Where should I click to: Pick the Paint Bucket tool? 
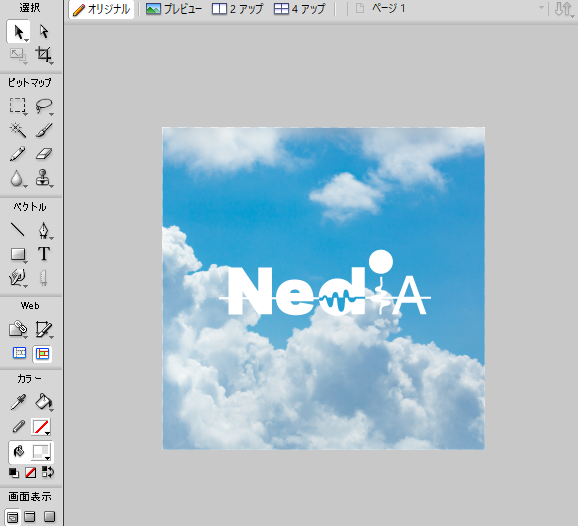(43, 402)
